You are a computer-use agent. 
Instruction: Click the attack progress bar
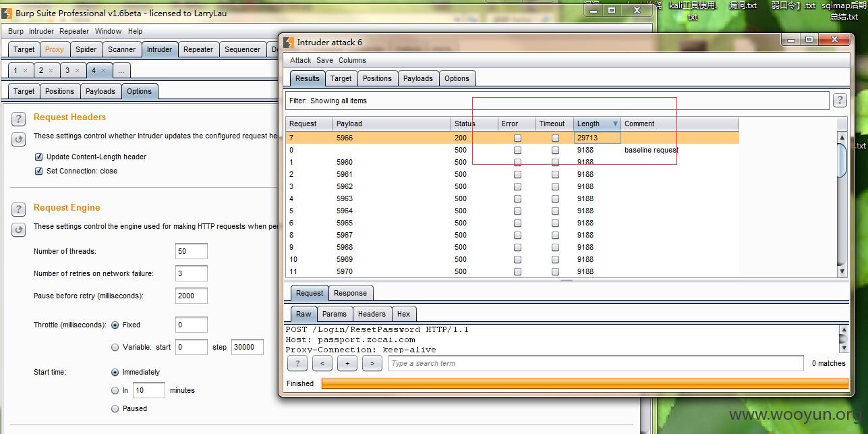tap(585, 383)
